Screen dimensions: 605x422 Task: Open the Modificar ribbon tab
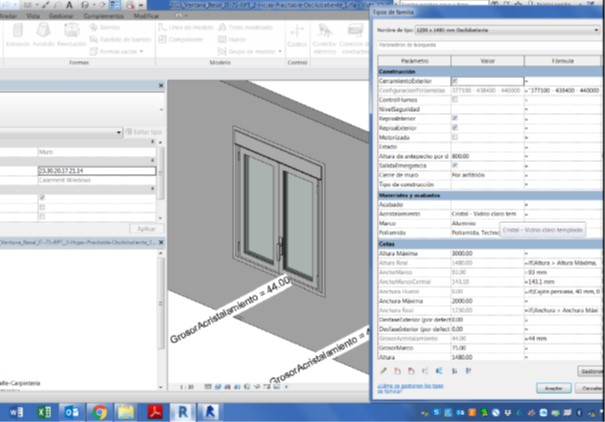pyautogui.click(x=146, y=16)
